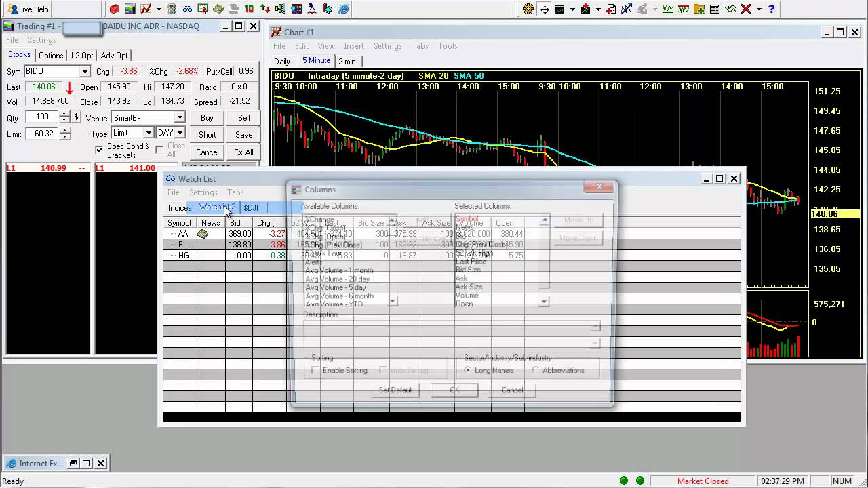This screenshot has height=488, width=868.
Task: Enable Sorting checkbox in Columns dialog
Action: 315,371
